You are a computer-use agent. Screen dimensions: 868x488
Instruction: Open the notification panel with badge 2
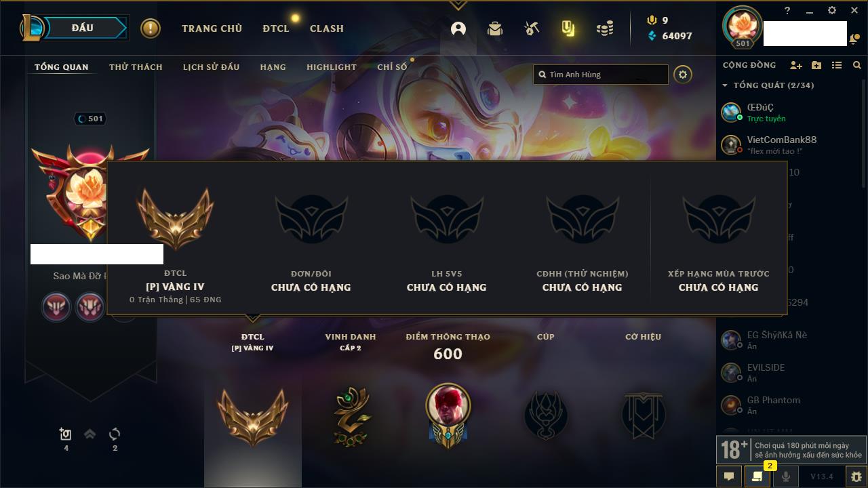point(757,476)
